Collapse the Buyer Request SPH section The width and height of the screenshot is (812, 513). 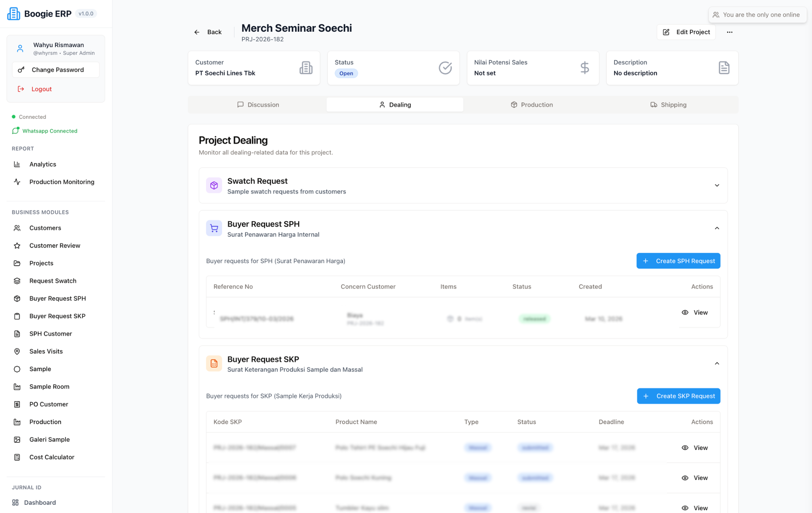pos(717,228)
